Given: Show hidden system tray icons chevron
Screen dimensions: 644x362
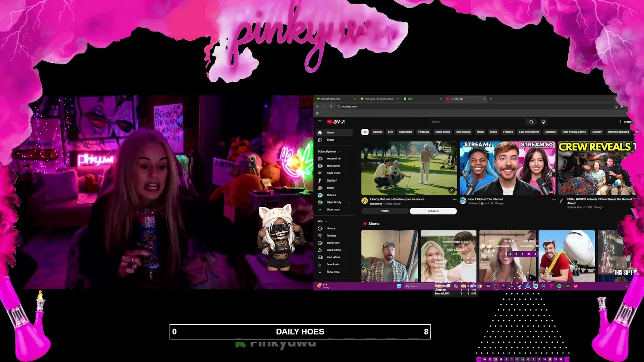Looking at the screenshot, I should point(627,286).
